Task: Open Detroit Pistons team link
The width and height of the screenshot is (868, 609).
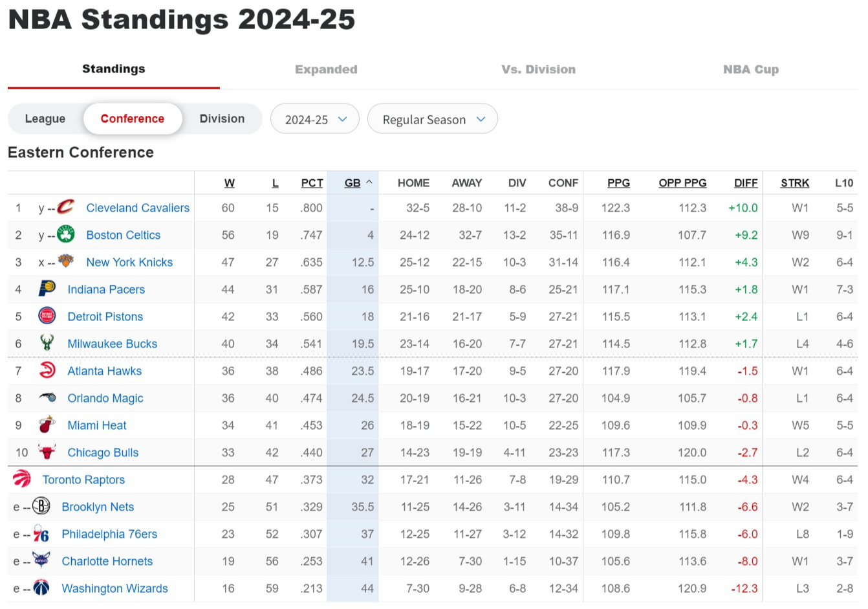Action: tap(105, 316)
